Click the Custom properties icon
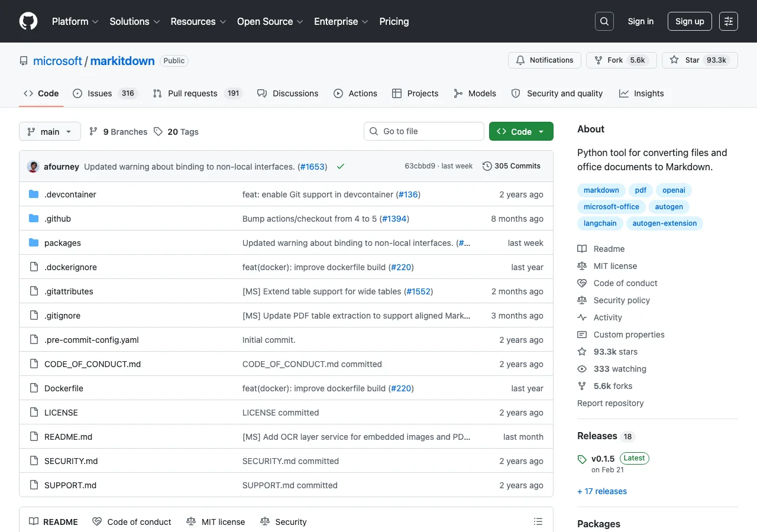The width and height of the screenshot is (757, 532). click(582, 335)
